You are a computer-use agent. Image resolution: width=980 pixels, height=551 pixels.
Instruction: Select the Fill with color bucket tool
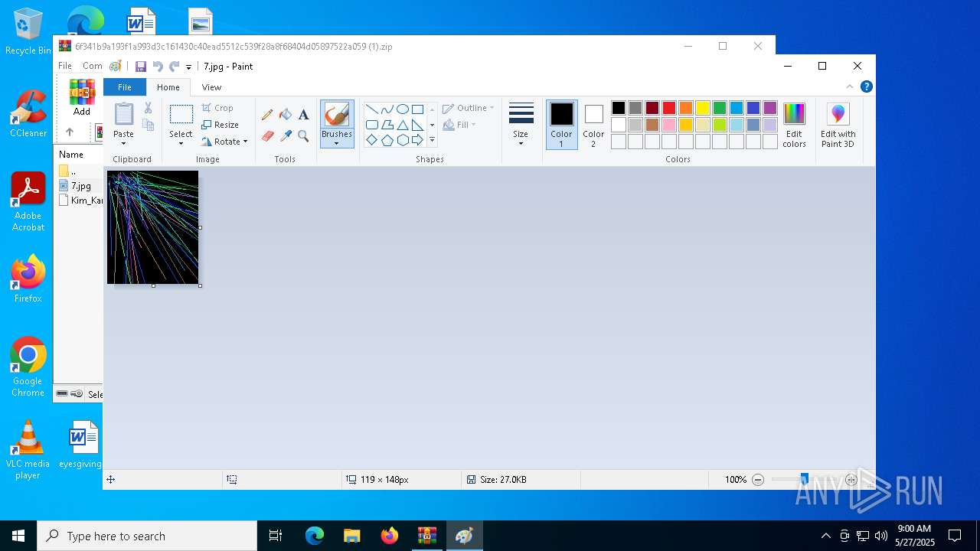286,115
